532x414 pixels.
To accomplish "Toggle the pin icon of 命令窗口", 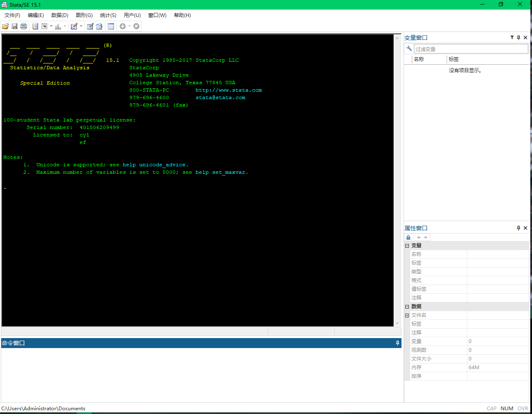I will (x=397, y=343).
